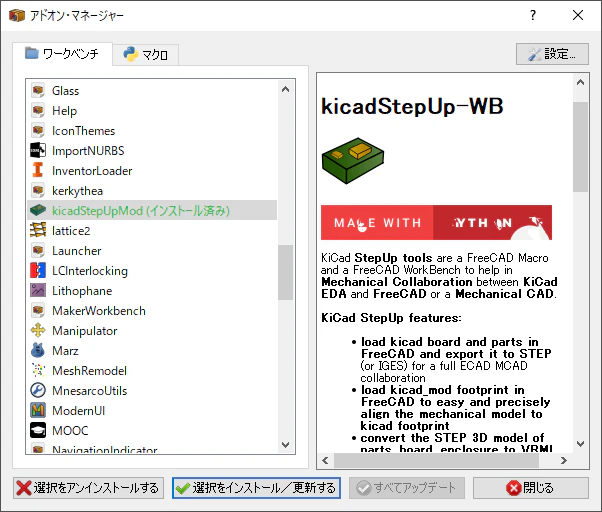
Task: Select kerkythea in the list
Action: [x=152, y=190]
